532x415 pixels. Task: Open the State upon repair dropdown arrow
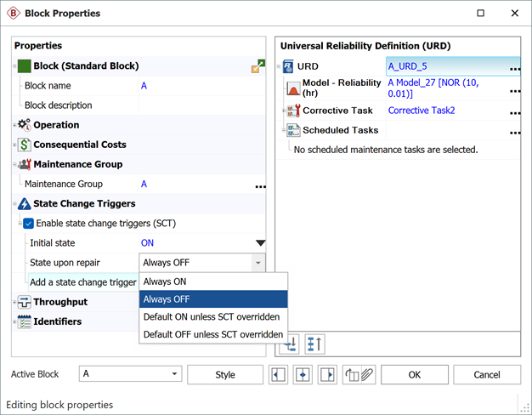click(258, 264)
